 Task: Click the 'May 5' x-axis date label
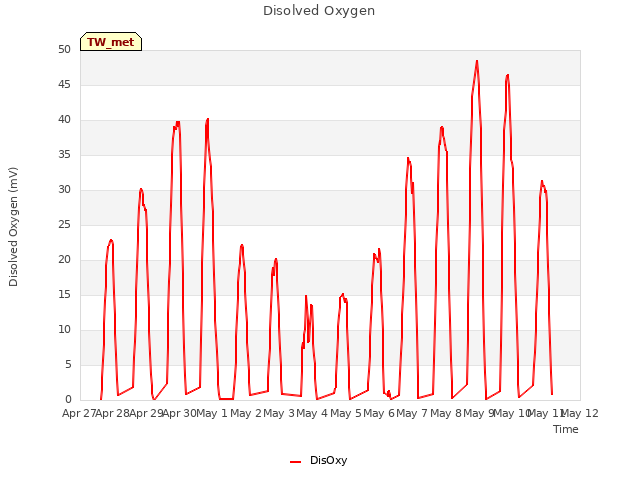(x=346, y=413)
